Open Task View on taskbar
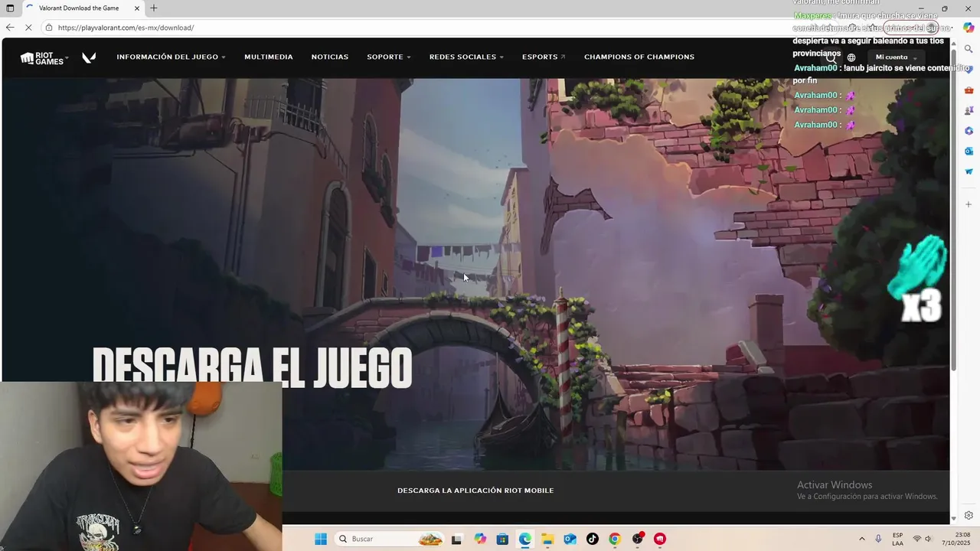This screenshot has height=551, width=980. click(457, 539)
